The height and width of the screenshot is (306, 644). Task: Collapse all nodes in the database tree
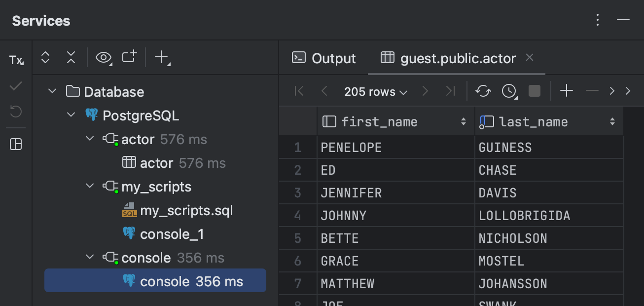(x=71, y=57)
